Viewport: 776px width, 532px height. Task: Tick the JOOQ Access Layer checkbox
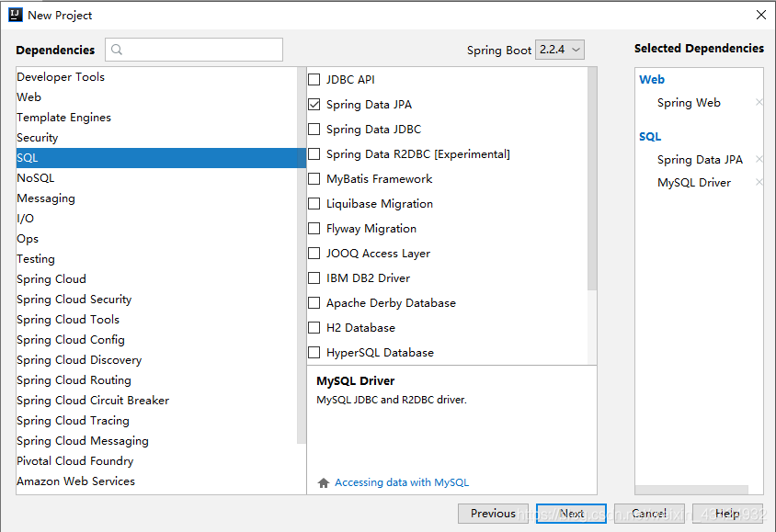coord(314,254)
